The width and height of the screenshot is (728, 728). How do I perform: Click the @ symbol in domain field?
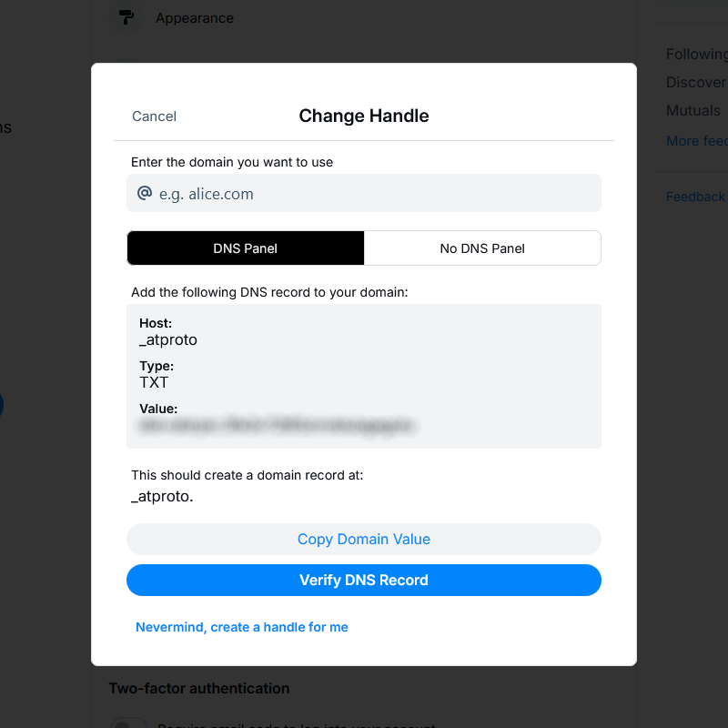point(144,194)
